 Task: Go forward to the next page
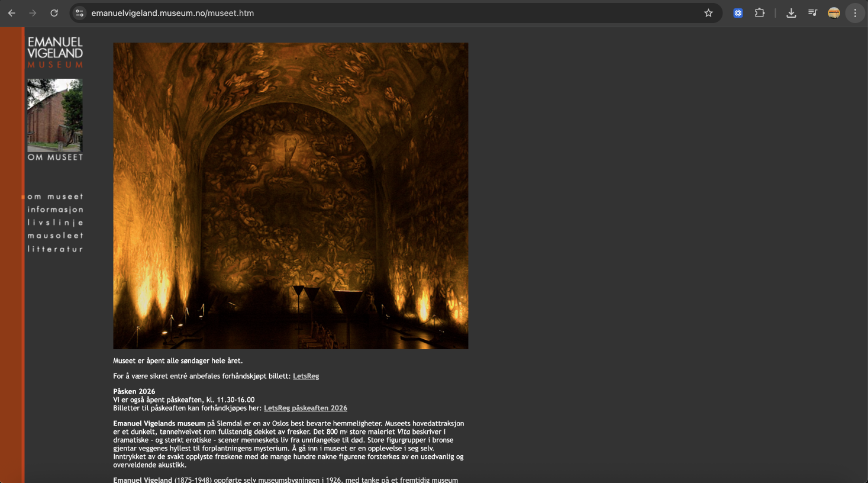(33, 13)
